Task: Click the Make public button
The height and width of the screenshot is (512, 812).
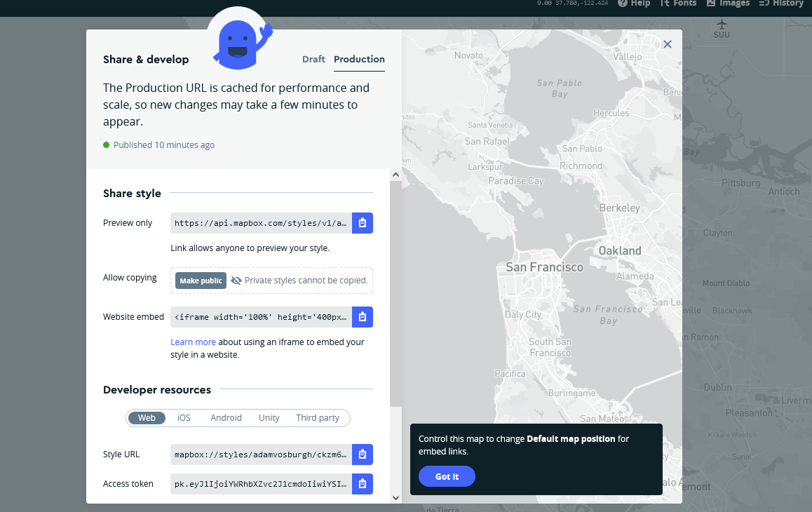Action: click(201, 281)
